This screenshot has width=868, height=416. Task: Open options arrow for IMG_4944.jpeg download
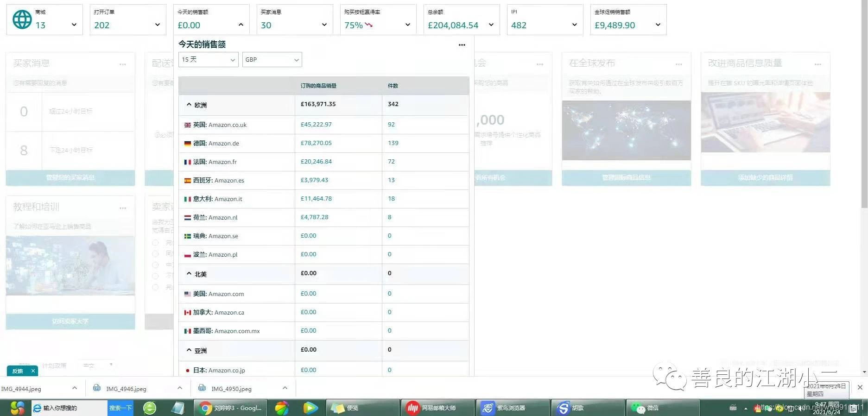click(x=75, y=388)
